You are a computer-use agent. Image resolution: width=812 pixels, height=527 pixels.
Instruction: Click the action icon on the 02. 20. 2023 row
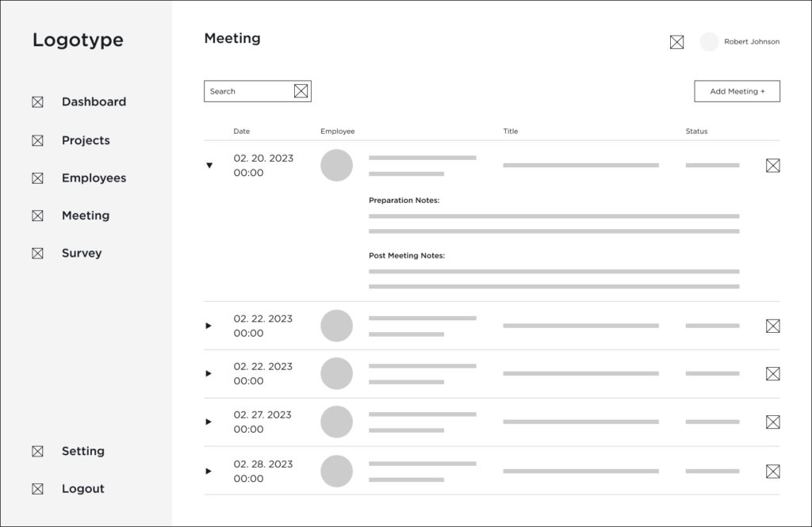[x=772, y=166]
